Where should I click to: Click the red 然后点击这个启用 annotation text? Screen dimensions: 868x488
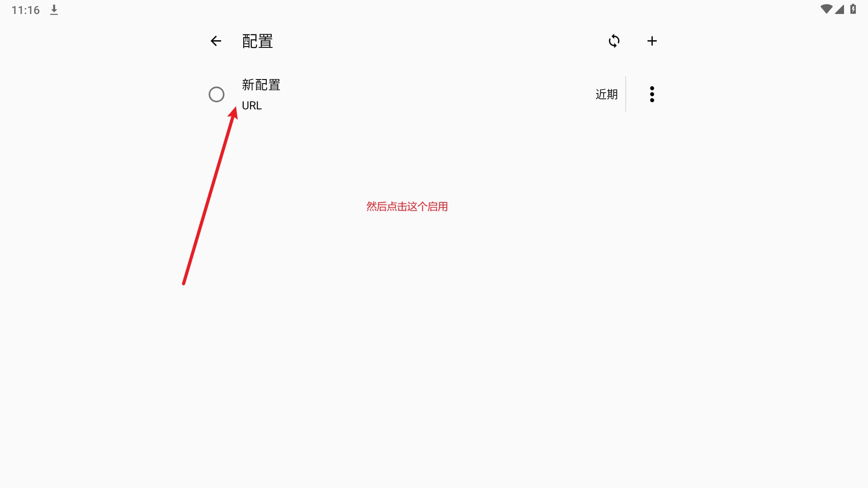click(x=407, y=206)
